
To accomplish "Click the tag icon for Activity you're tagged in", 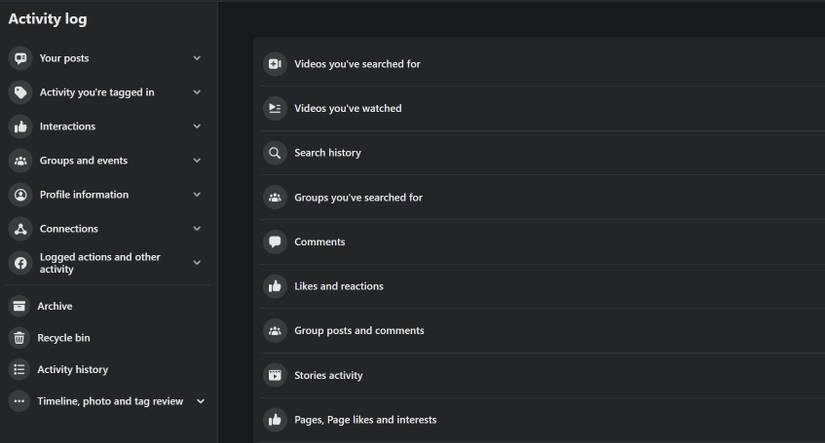I will coord(21,92).
